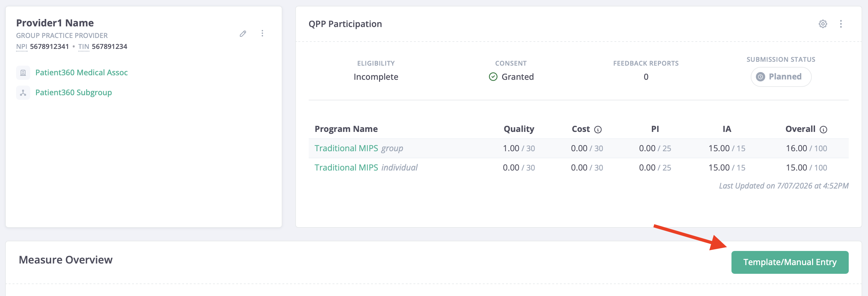Open Traditional MIPS group program

click(359, 148)
